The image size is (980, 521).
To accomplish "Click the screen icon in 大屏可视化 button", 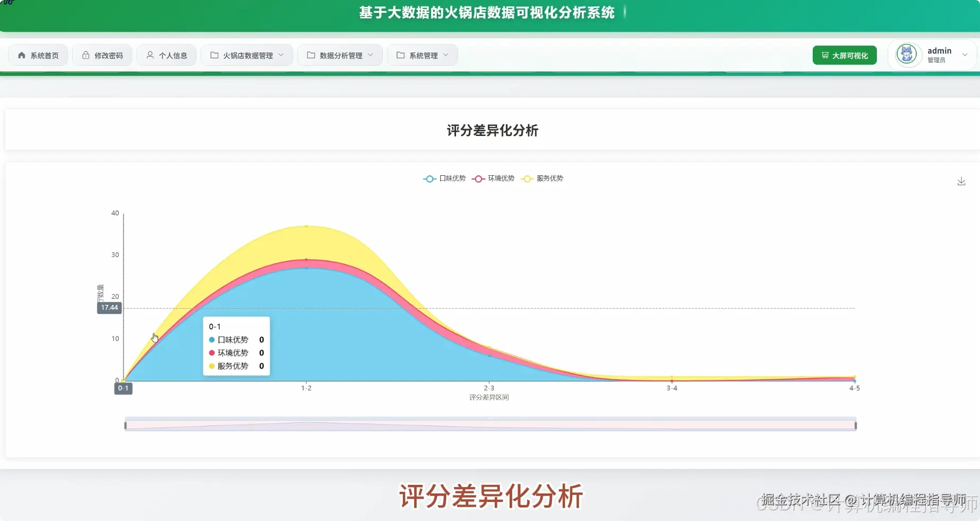I will pyautogui.click(x=825, y=55).
